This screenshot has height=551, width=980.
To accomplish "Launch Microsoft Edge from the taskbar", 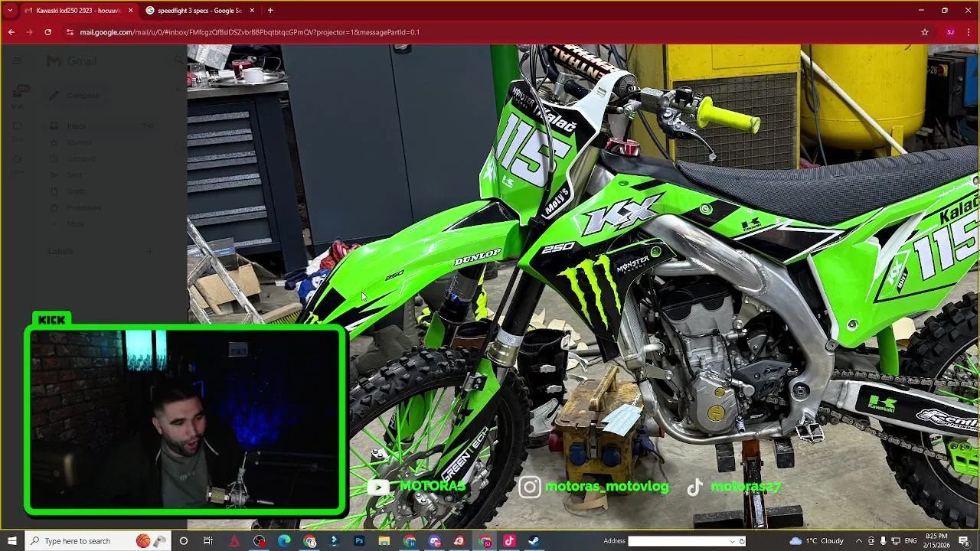I will tap(284, 541).
